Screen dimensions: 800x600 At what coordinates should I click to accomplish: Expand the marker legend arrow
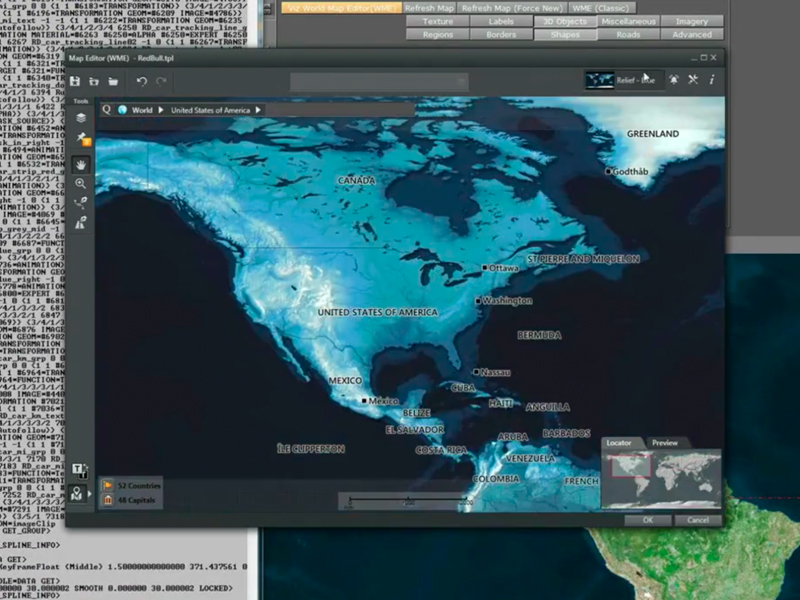[90, 494]
